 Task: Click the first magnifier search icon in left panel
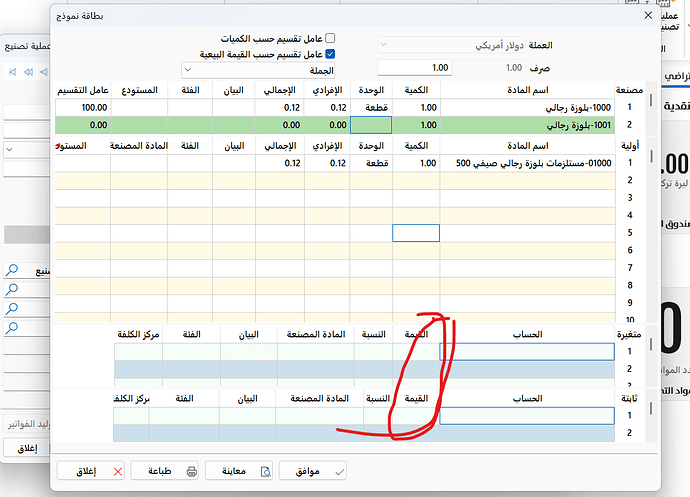coord(12,270)
